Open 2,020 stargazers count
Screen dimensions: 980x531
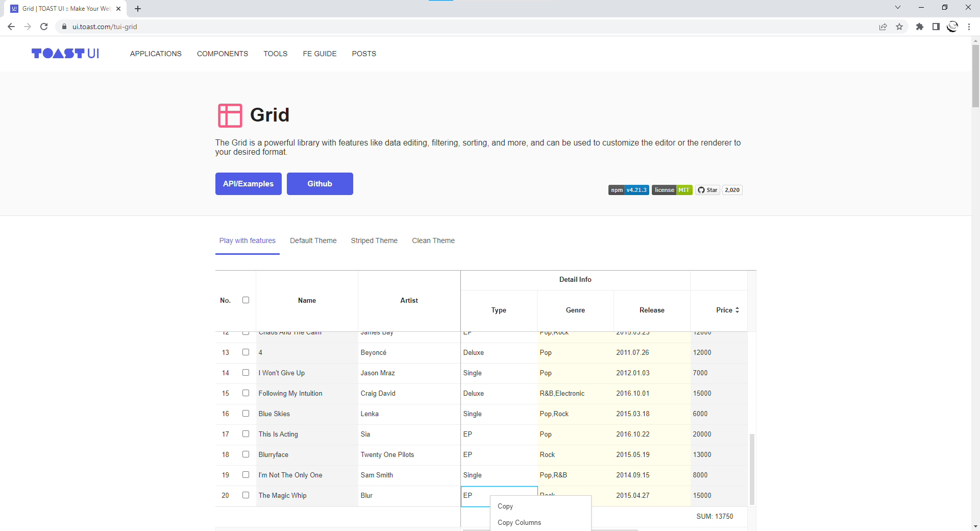(x=732, y=190)
